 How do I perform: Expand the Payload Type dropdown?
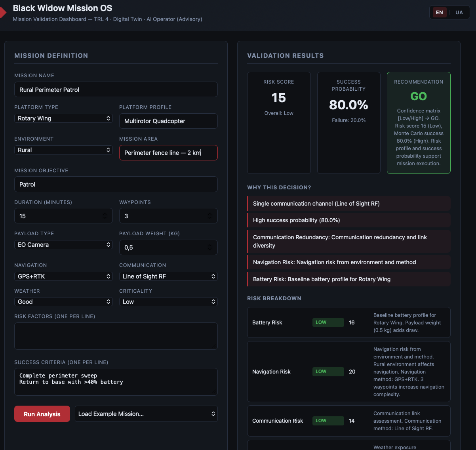click(x=63, y=244)
